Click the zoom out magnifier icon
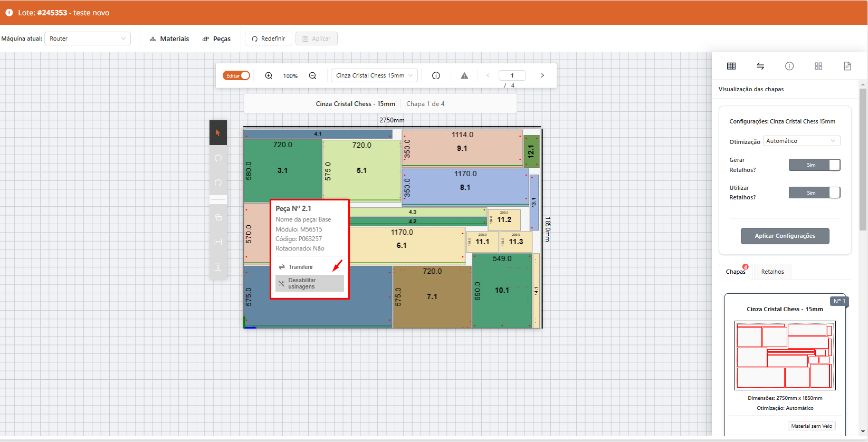 pos(312,75)
